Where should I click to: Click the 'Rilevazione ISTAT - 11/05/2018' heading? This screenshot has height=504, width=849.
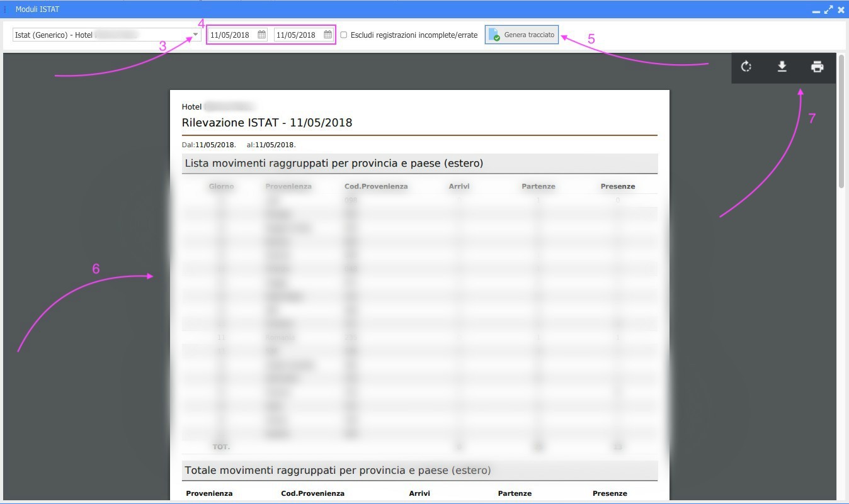pyautogui.click(x=267, y=123)
